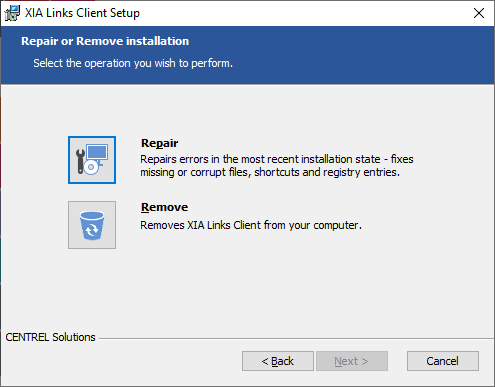Click the greyed-out Next button

coord(352,361)
